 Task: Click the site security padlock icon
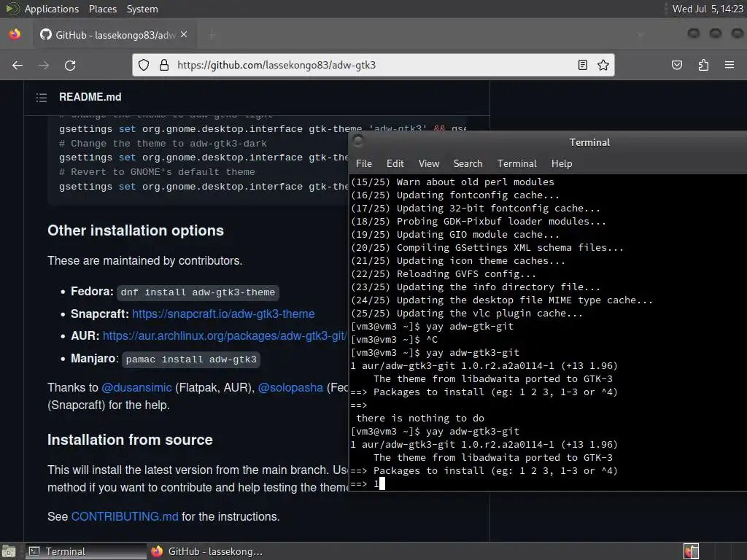[164, 65]
